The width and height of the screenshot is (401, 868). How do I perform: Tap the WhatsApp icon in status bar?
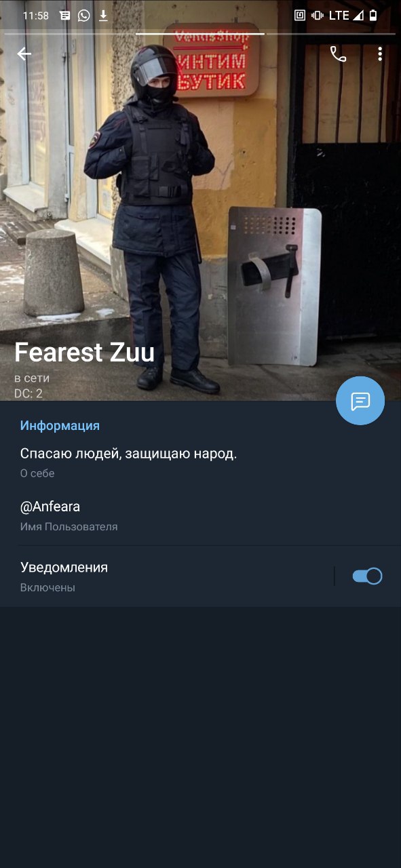83,16
